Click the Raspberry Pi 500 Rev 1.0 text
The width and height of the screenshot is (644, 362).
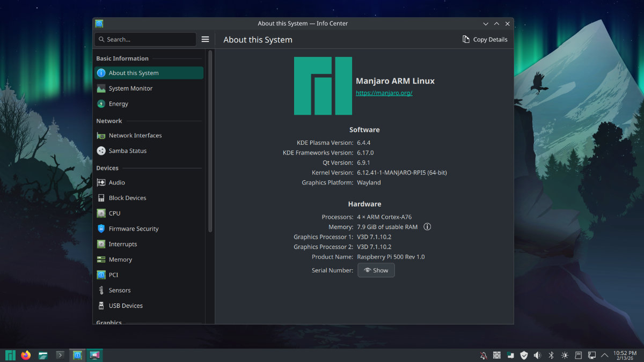point(391,257)
